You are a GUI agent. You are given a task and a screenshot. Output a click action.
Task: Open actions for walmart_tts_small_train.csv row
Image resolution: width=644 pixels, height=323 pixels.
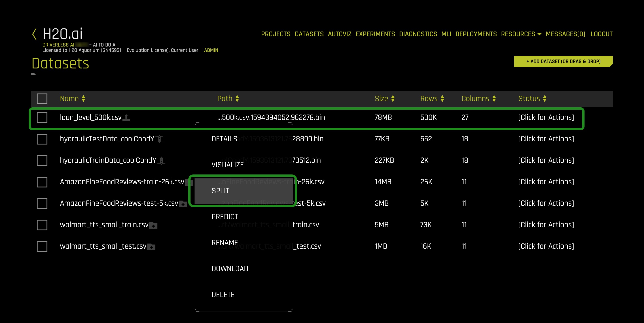(x=546, y=225)
